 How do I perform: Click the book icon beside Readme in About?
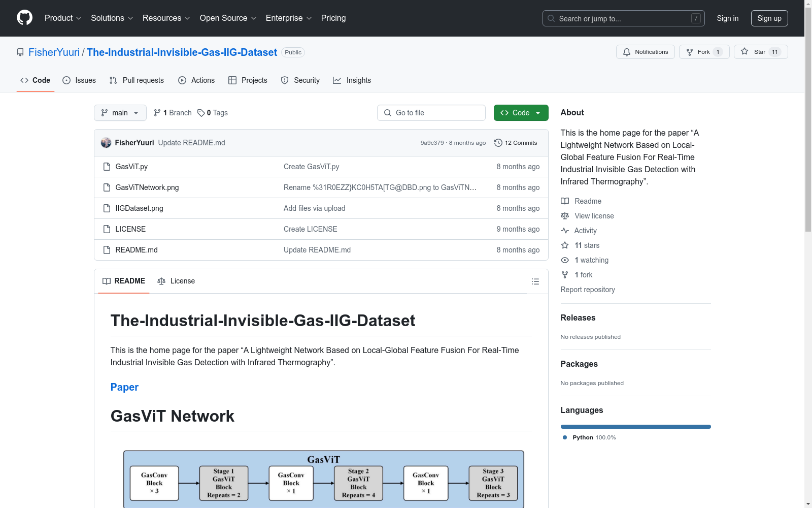pos(565,201)
